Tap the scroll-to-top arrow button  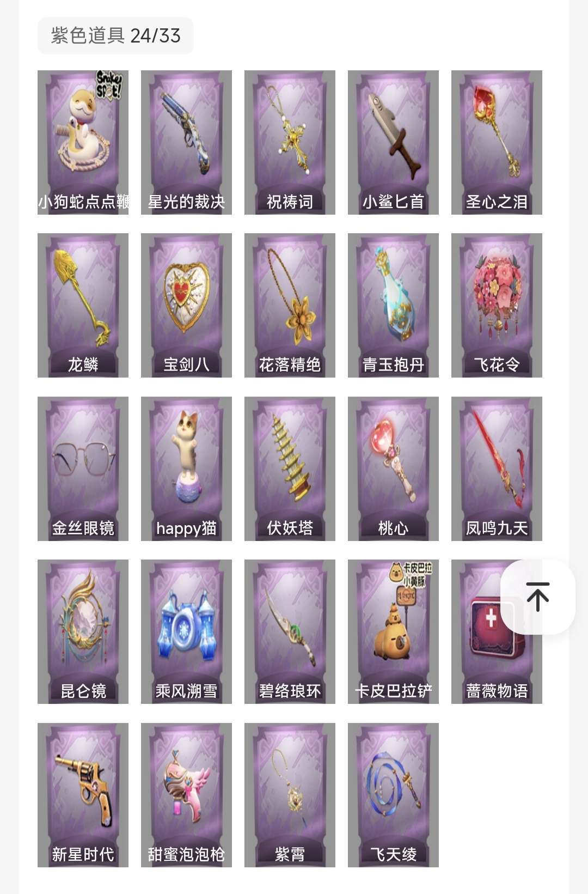(x=538, y=597)
